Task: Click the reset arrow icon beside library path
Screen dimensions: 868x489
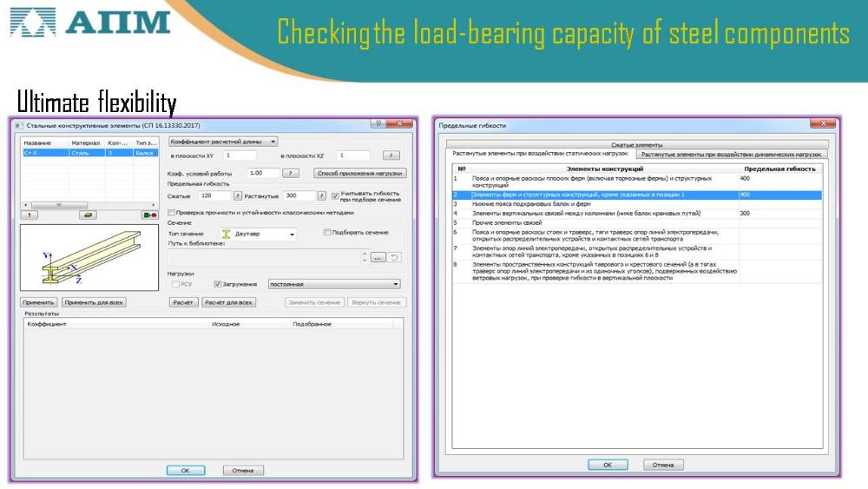Action: pos(394,257)
